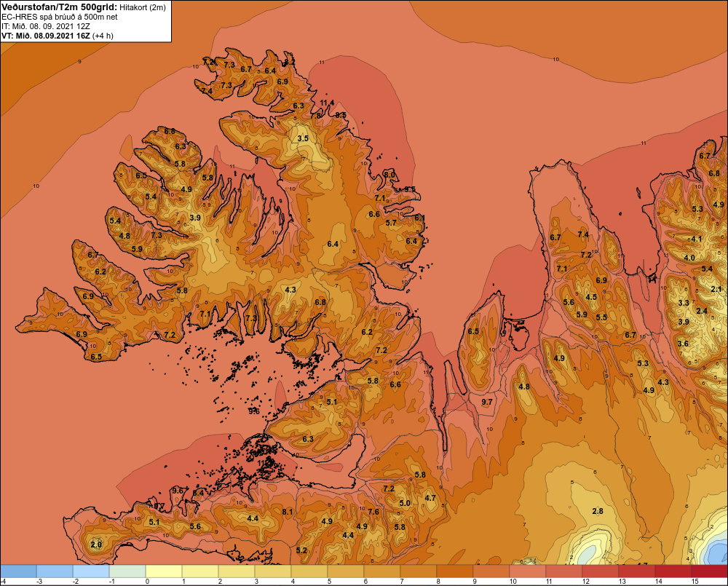
Task: Click legend swatch between -2 and -1
Action: 91,571
